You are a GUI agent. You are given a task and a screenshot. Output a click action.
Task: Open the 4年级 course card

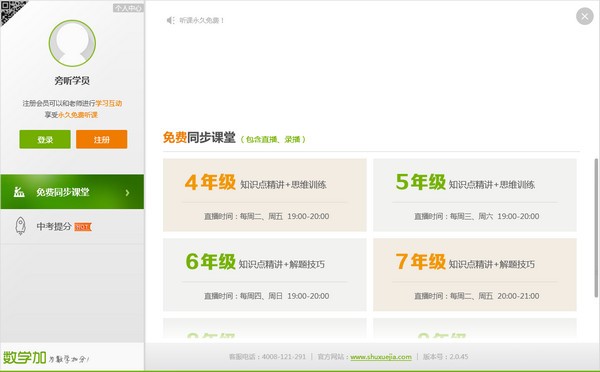(x=265, y=195)
